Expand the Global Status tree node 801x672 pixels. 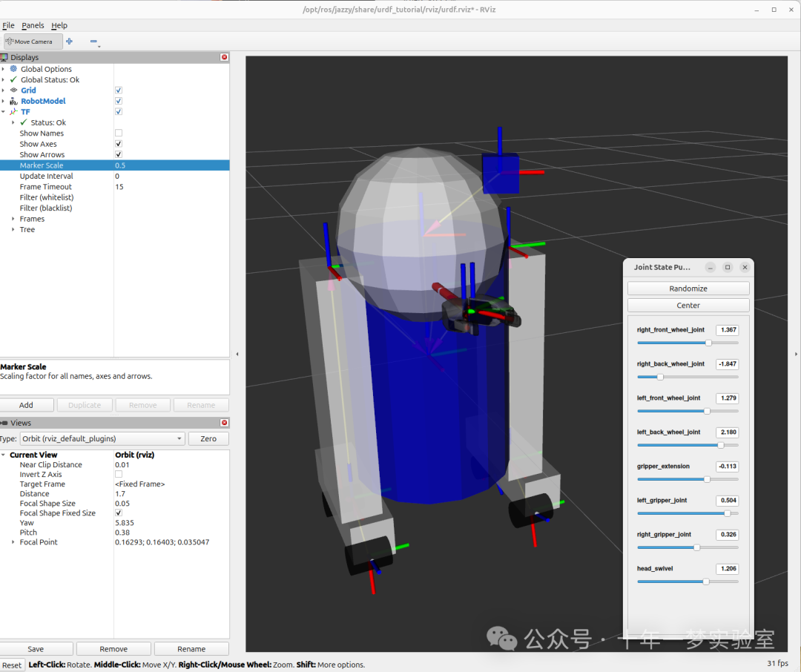pos(3,79)
